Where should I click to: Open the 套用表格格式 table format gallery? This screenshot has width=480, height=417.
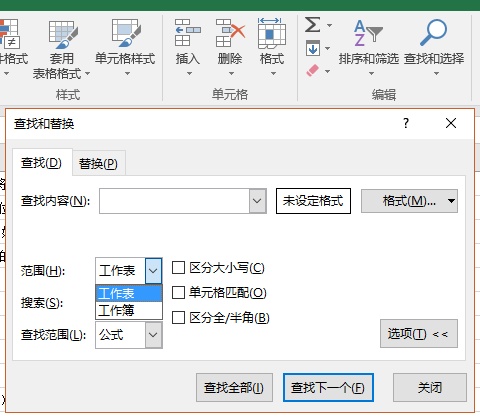62,49
